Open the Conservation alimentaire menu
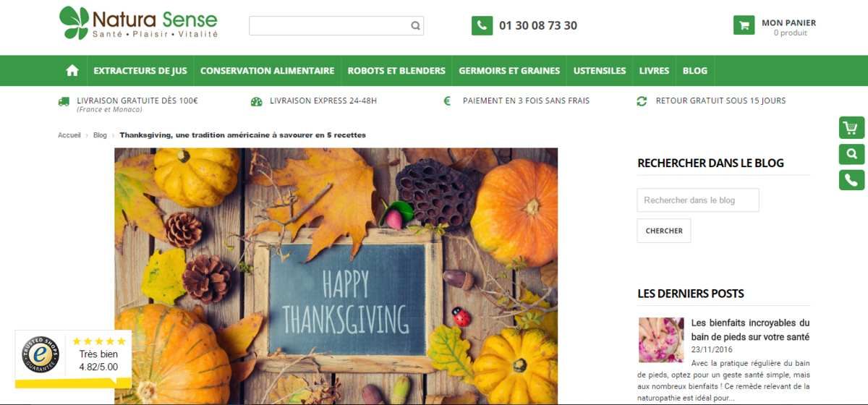This screenshot has width=868, height=405. click(x=267, y=71)
